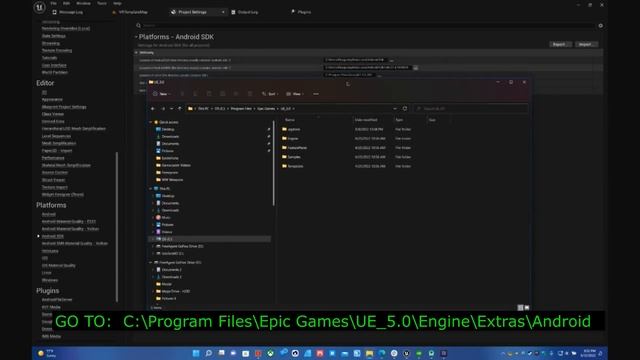Screen dimensions: 640x360
Task: Sort by the Date modified column header
Action: pos(366,120)
